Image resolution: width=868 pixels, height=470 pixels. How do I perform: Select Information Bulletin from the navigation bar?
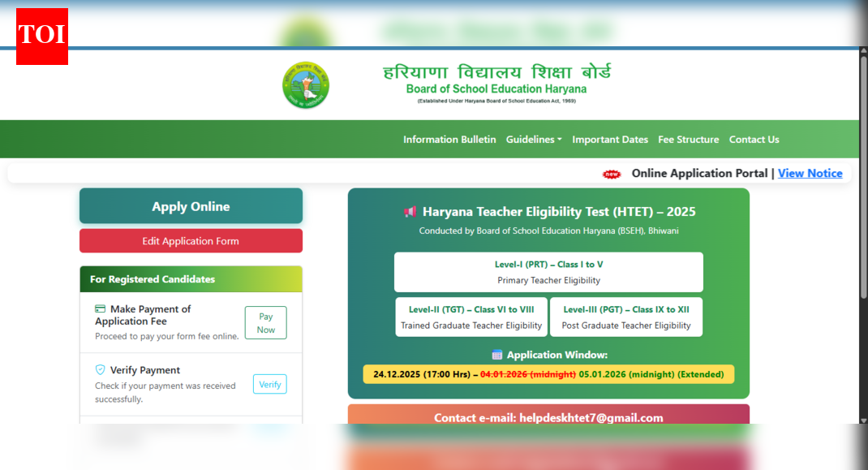449,139
